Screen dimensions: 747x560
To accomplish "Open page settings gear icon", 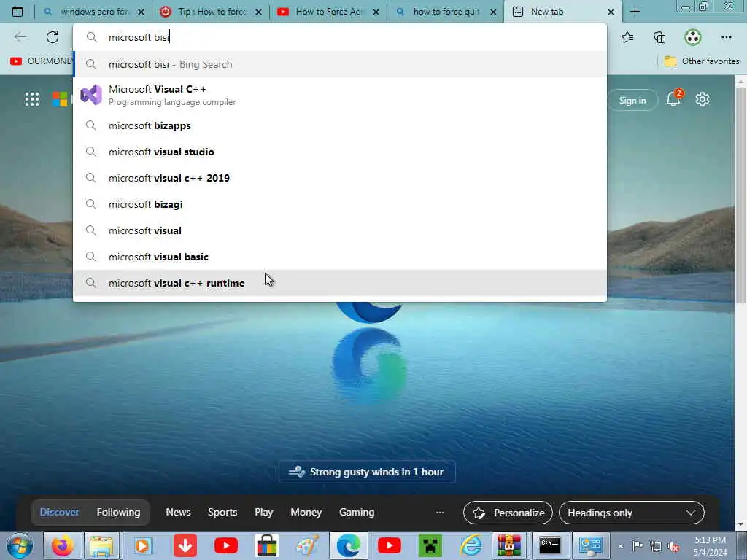I will (703, 99).
